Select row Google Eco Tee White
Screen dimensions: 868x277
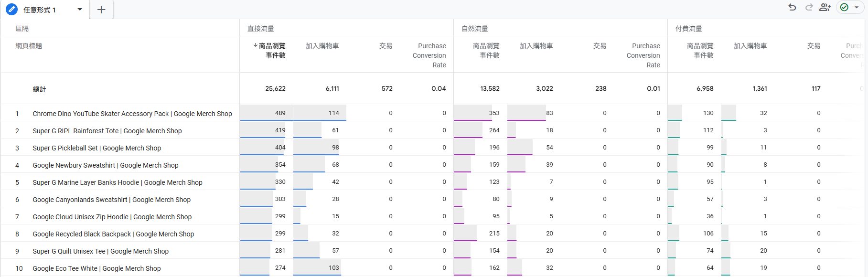click(96, 268)
